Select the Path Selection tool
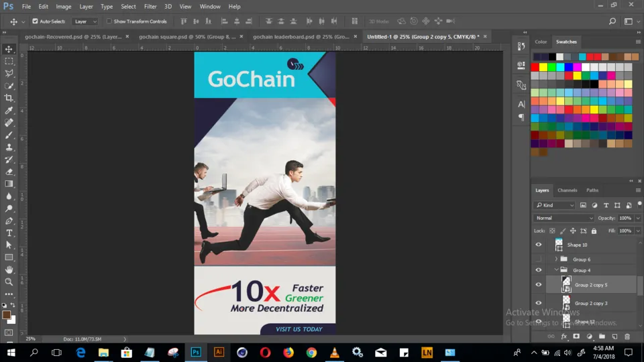The image size is (644, 362). point(9,245)
